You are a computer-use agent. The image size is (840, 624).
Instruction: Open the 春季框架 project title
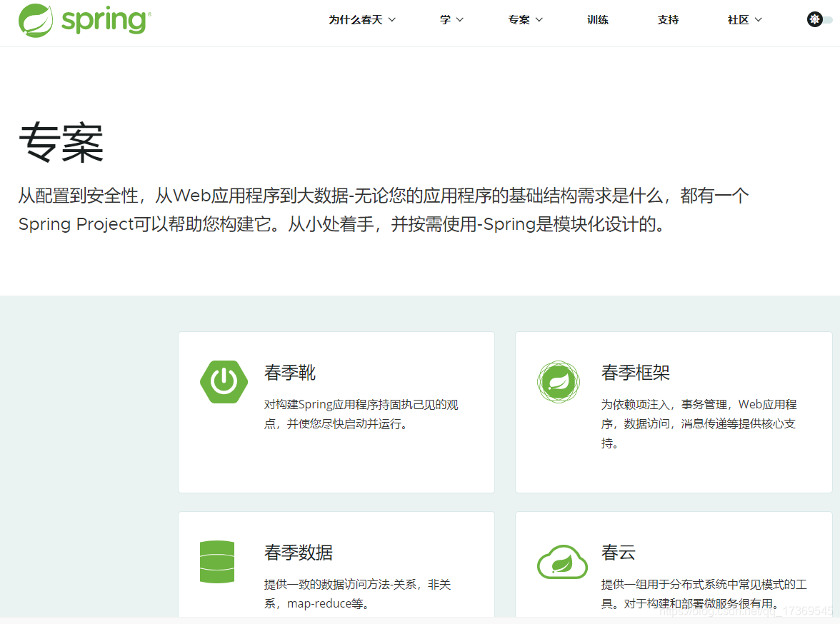tap(636, 372)
